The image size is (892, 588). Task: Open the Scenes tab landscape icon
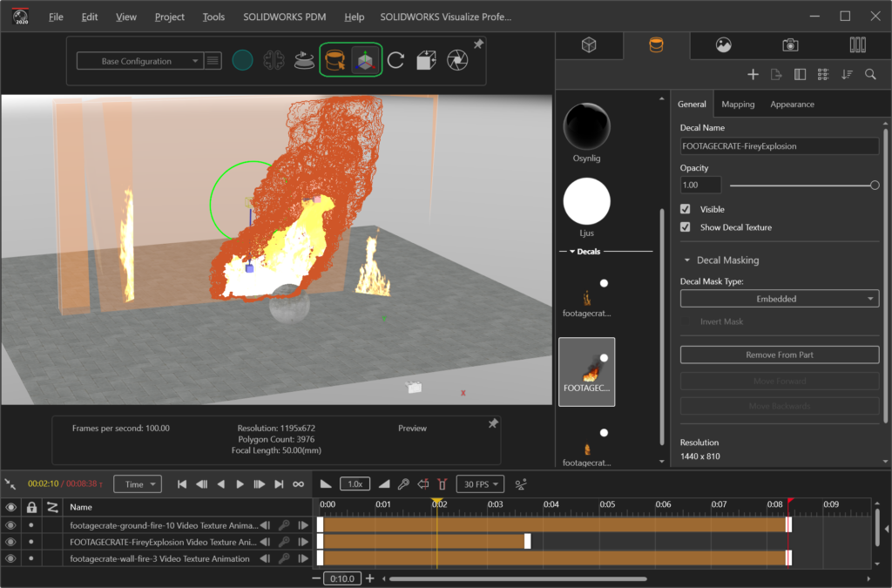pos(723,45)
